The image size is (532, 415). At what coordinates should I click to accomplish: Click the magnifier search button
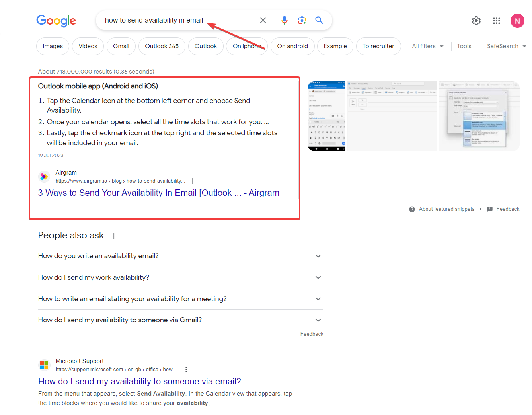[319, 20]
